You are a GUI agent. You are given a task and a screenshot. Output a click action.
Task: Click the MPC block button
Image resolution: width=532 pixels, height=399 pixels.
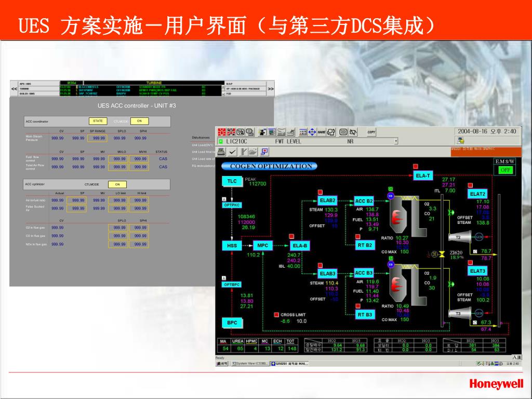(262, 245)
